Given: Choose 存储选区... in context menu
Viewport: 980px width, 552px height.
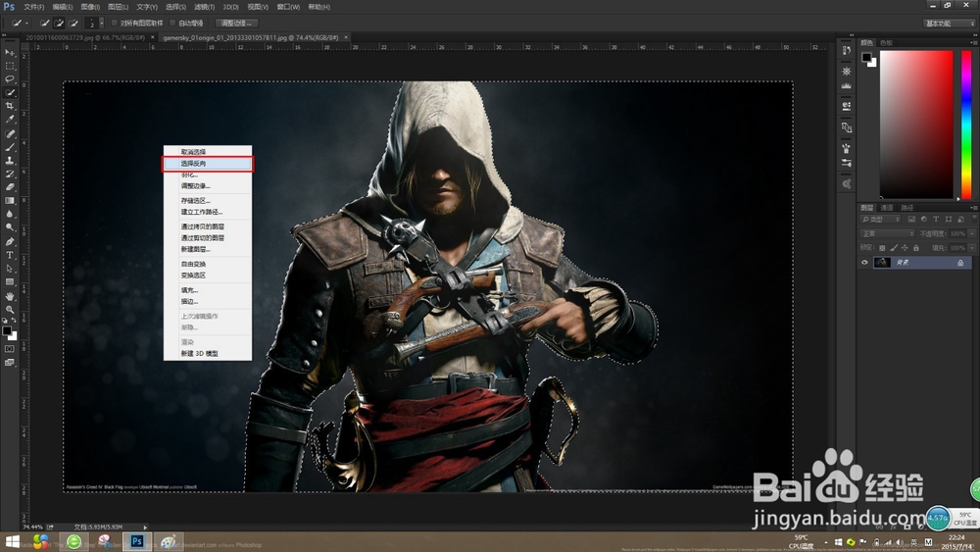Looking at the screenshot, I should [x=208, y=201].
